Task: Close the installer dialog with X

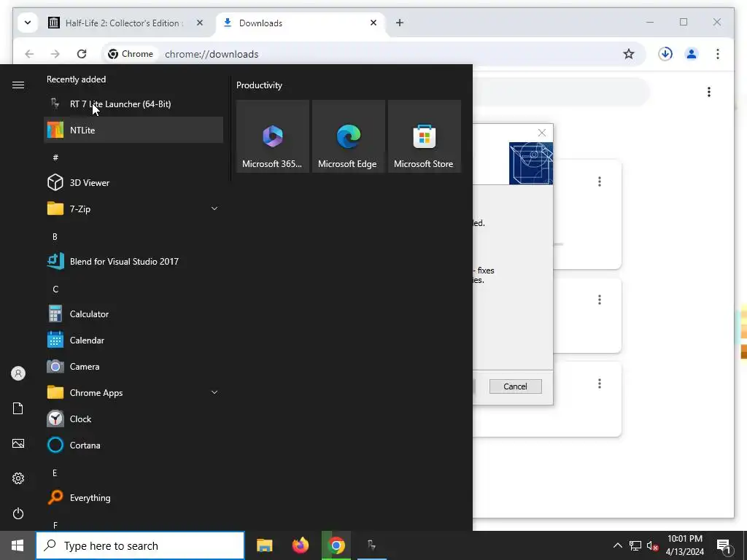Action: tap(542, 133)
